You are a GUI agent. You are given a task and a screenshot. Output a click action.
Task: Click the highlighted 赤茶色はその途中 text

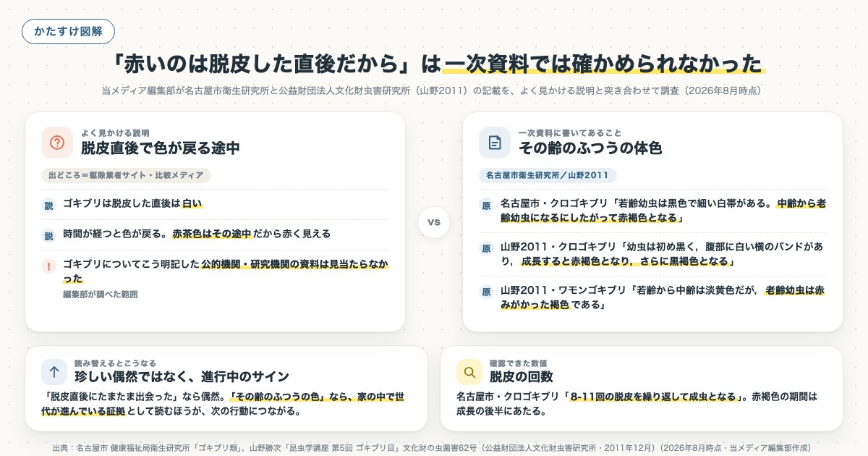(x=211, y=234)
